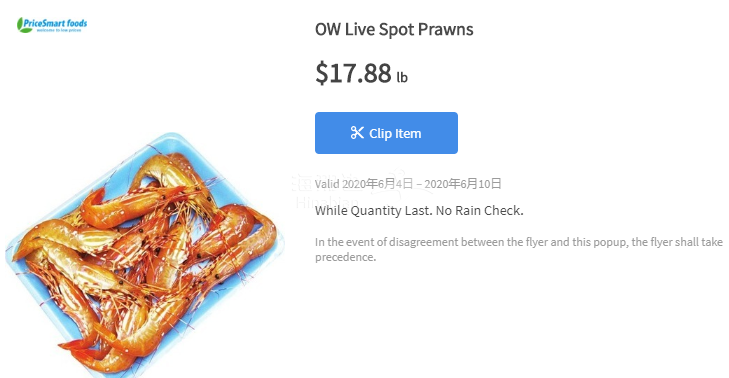
Task: Click the $17.88 price text
Action: click(x=353, y=73)
